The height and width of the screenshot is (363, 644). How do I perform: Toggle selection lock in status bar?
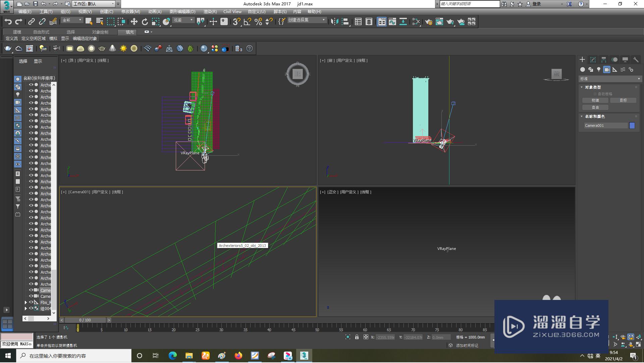click(x=357, y=337)
